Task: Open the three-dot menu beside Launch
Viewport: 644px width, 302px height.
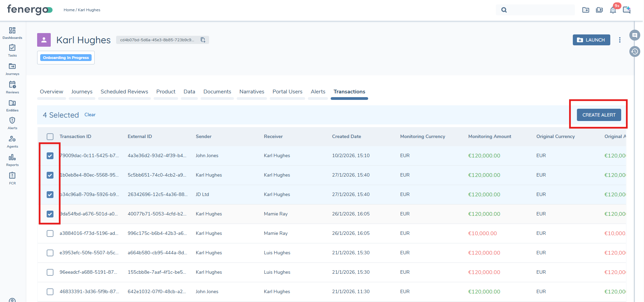Action: click(620, 40)
